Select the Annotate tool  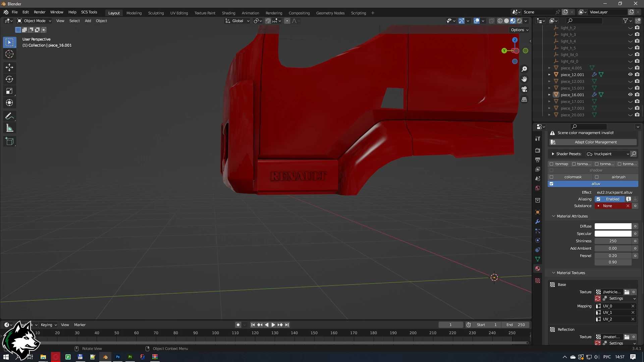point(9,116)
